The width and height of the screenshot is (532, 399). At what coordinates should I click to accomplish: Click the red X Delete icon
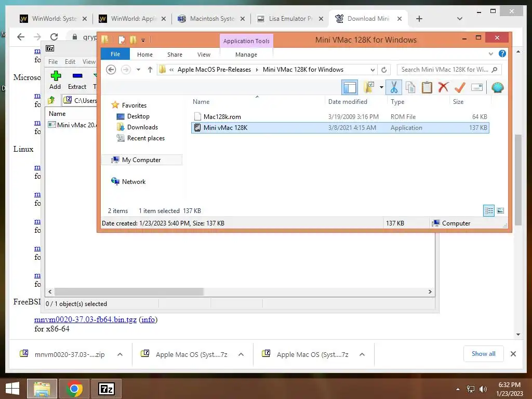[x=443, y=87]
